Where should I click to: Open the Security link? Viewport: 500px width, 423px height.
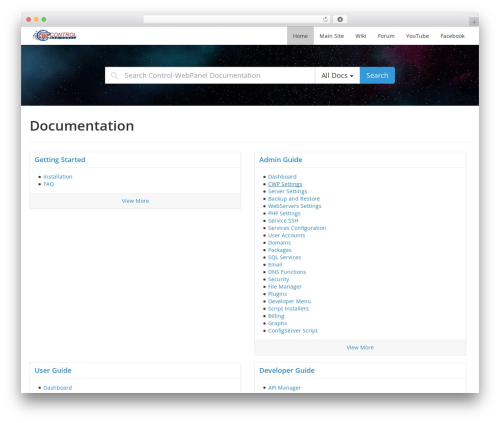point(278,279)
